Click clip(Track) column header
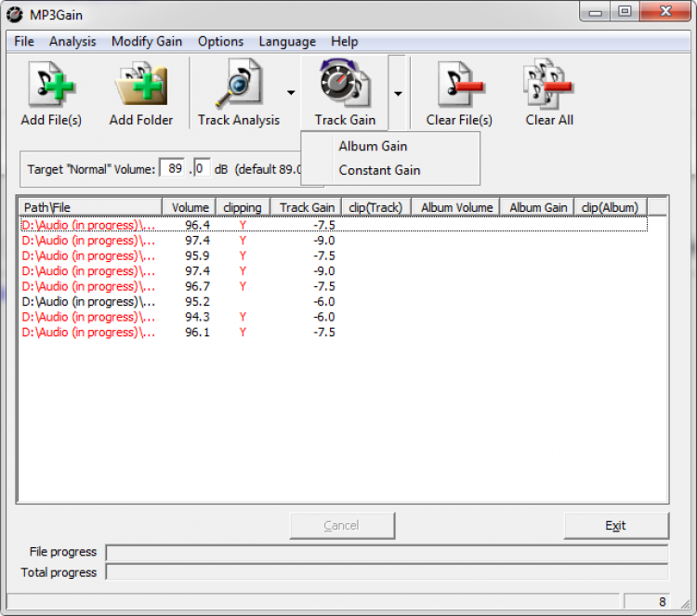This screenshot has width=697, height=616. (x=376, y=207)
